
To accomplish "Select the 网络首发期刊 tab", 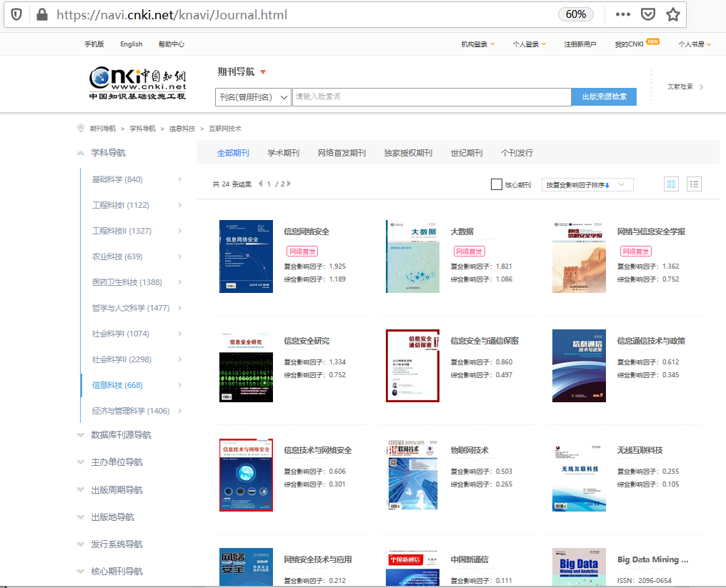I will (342, 153).
